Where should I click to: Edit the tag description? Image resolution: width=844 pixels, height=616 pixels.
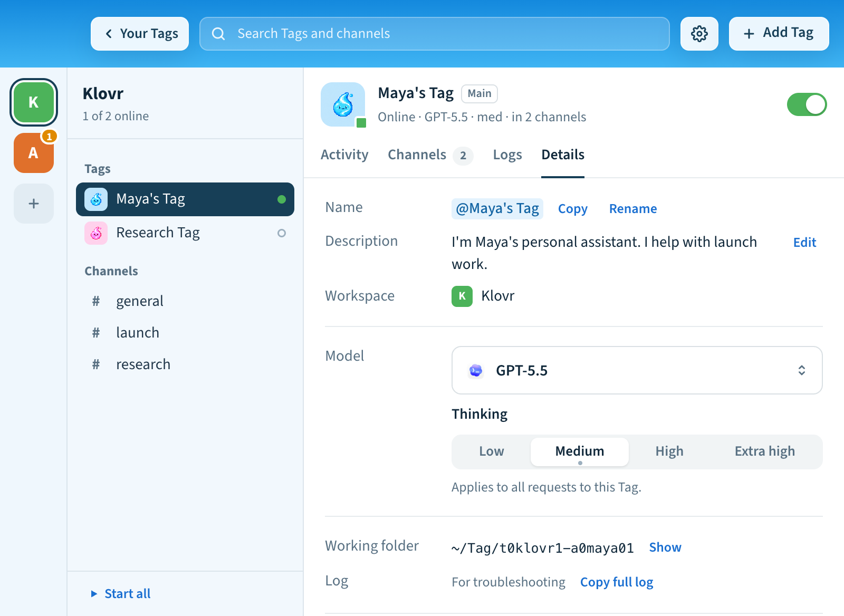click(x=805, y=243)
